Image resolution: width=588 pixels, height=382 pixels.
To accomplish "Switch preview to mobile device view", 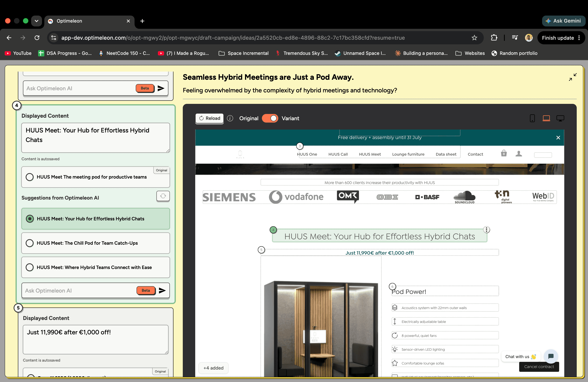I will (532, 118).
